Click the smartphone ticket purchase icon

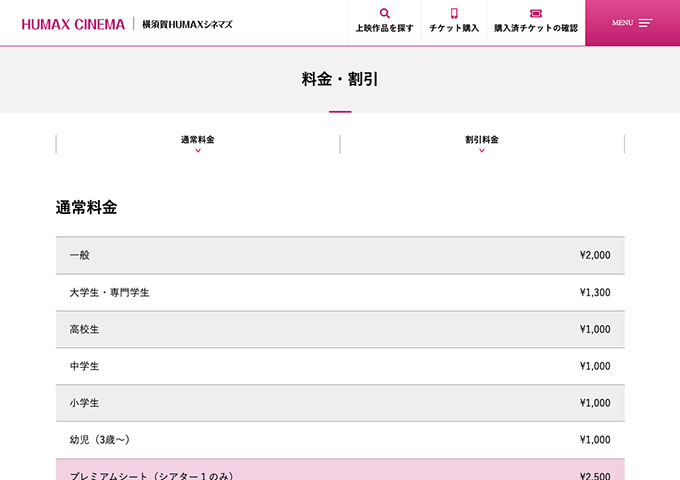(454, 13)
